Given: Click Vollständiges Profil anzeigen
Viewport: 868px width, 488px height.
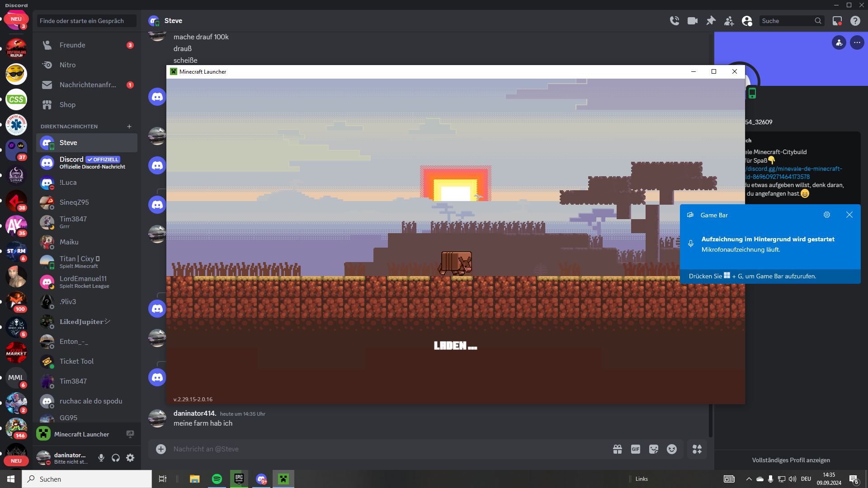Looking at the screenshot, I should point(791,460).
